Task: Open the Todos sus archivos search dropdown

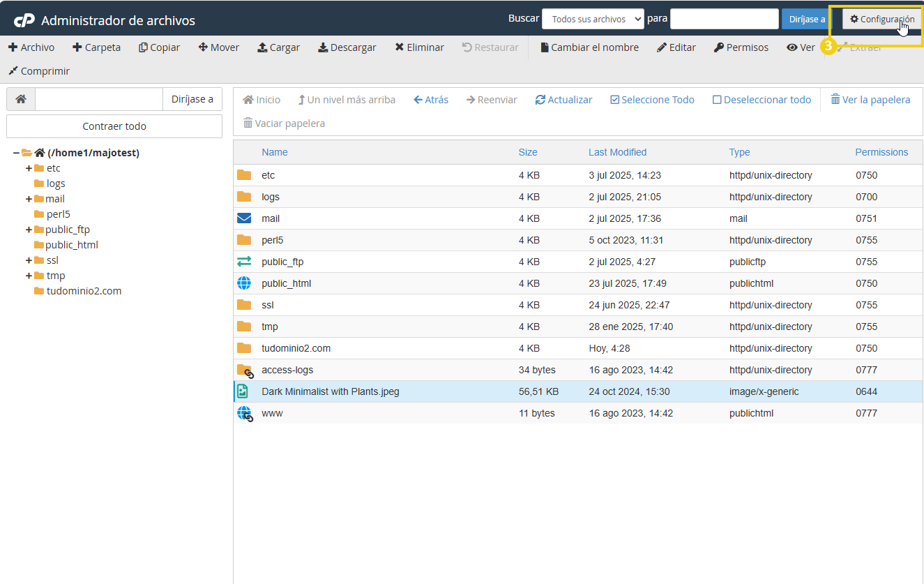Action: (x=592, y=19)
